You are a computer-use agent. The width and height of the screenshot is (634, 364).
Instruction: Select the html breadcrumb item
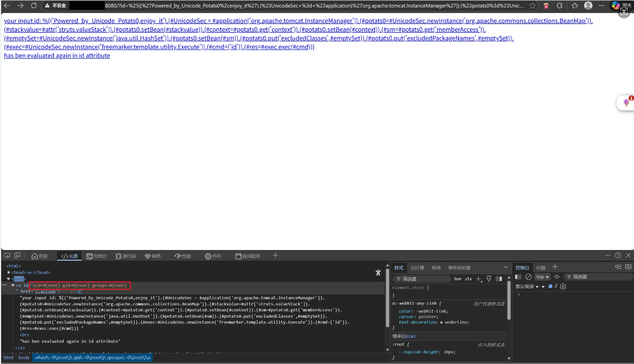tap(8, 358)
